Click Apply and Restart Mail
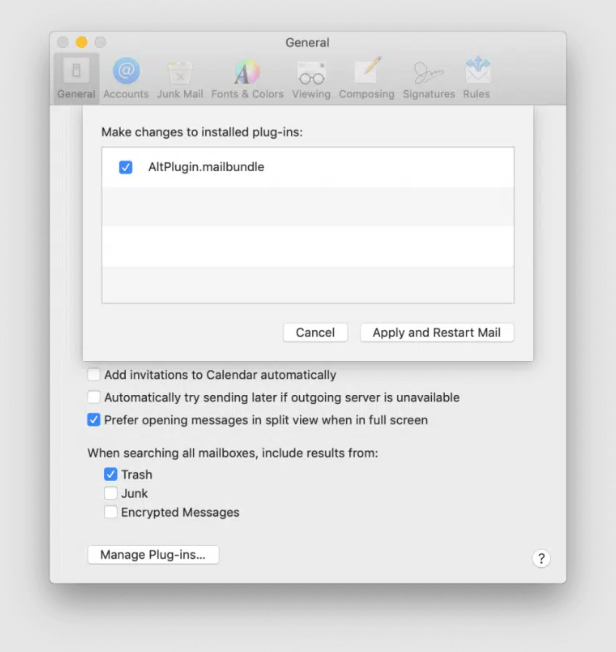 (x=437, y=333)
